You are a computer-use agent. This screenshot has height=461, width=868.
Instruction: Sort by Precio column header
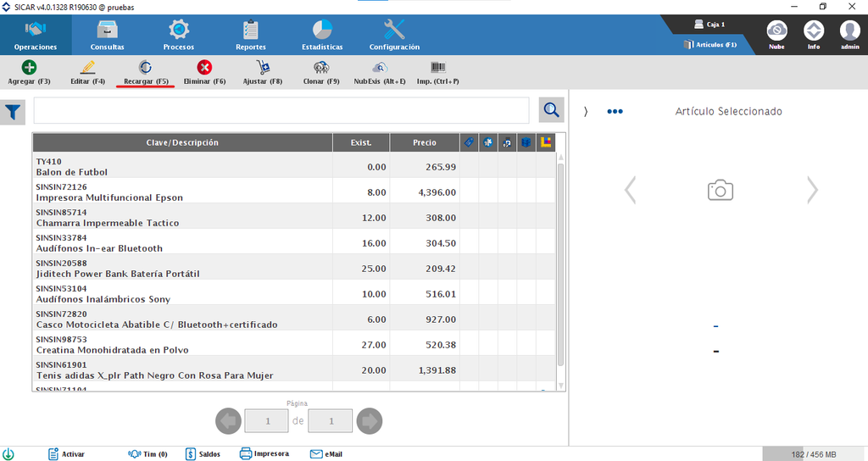[x=425, y=142]
